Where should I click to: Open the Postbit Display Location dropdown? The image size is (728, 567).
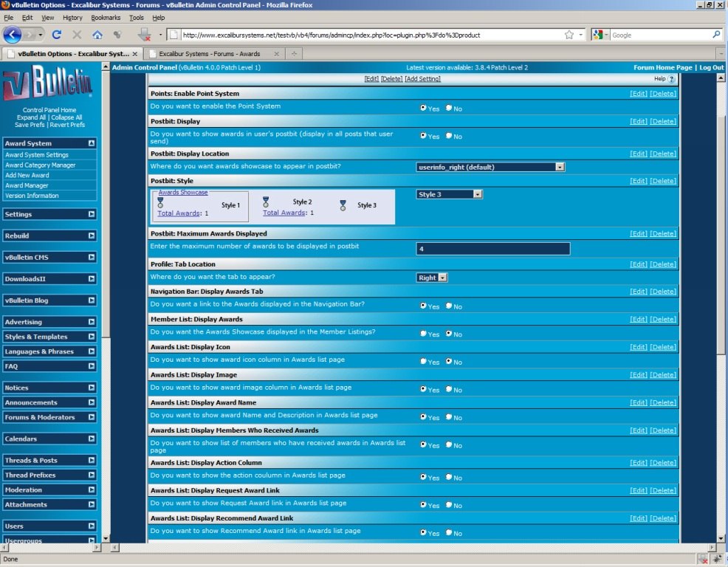(490, 167)
